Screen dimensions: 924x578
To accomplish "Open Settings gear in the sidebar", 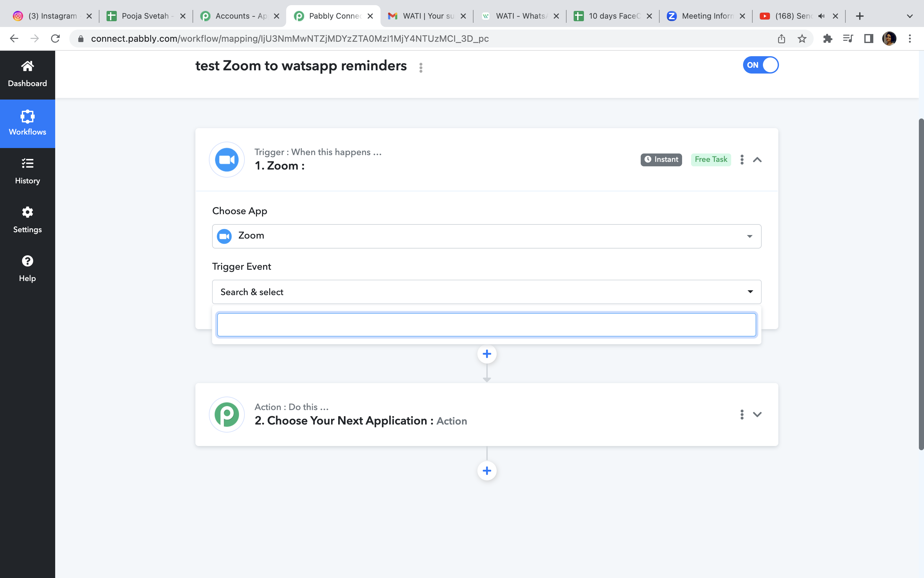I will click(28, 212).
